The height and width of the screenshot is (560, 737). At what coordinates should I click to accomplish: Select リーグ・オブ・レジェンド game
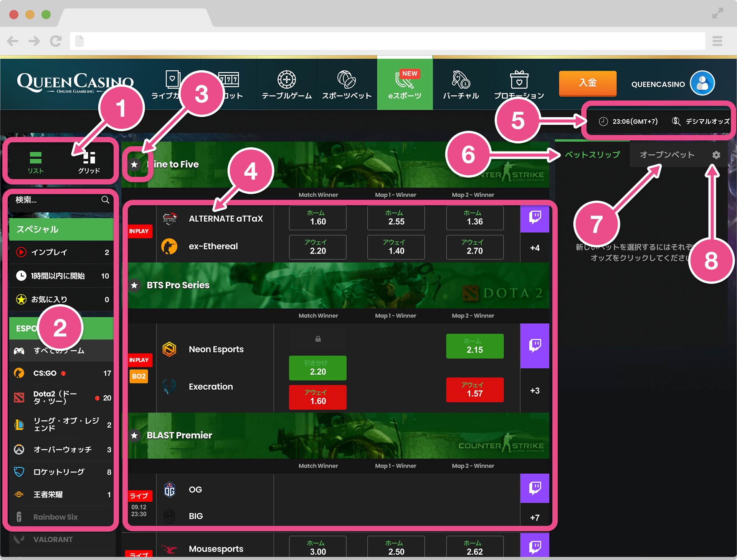(x=61, y=425)
